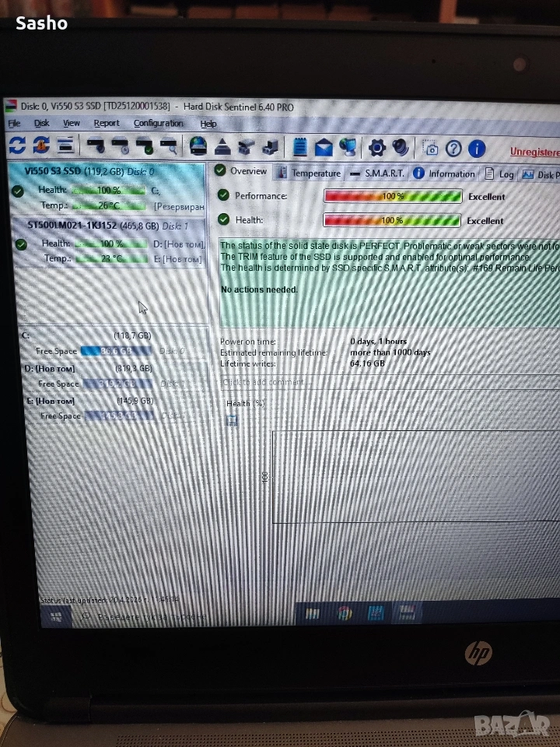Open the blue notepad report icon

click(300, 147)
